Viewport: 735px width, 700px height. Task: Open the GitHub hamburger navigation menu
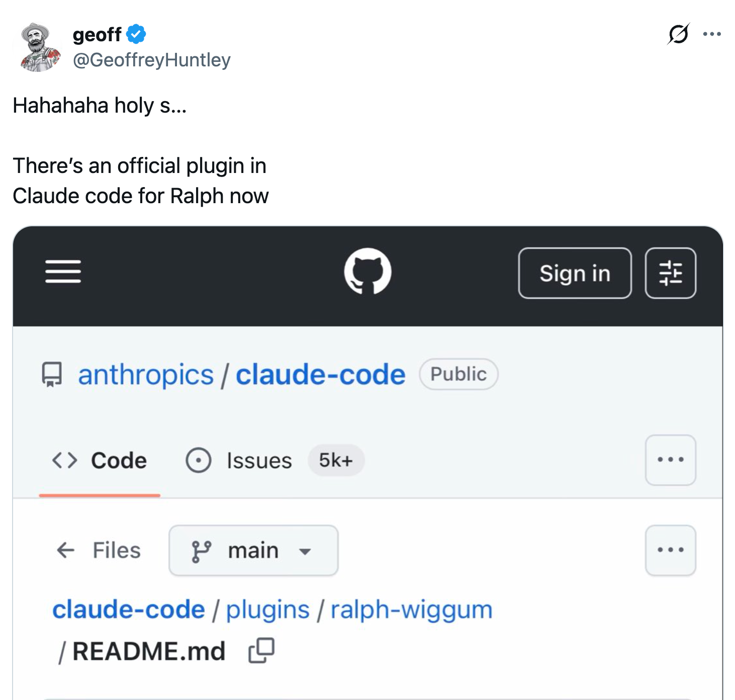point(62,273)
